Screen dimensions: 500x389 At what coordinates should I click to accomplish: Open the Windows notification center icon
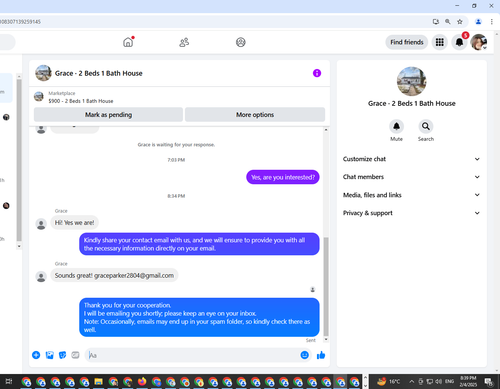489,381
